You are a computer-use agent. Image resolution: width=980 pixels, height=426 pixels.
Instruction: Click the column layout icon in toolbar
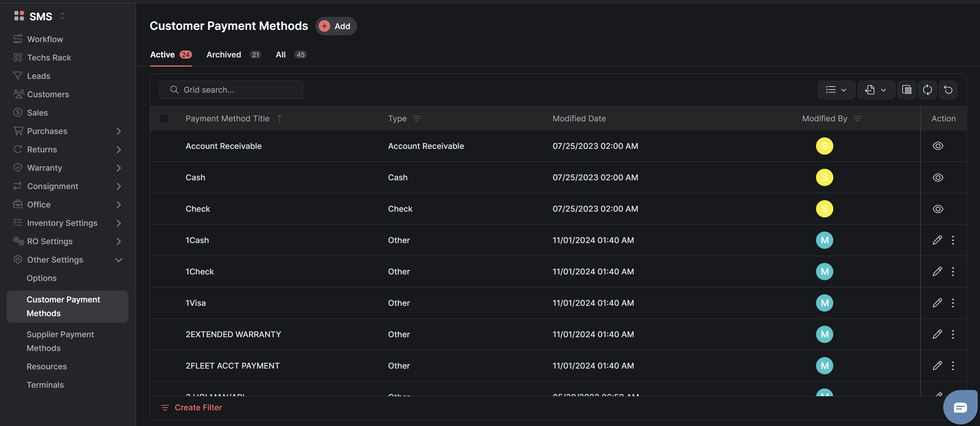pyautogui.click(x=906, y=90)
